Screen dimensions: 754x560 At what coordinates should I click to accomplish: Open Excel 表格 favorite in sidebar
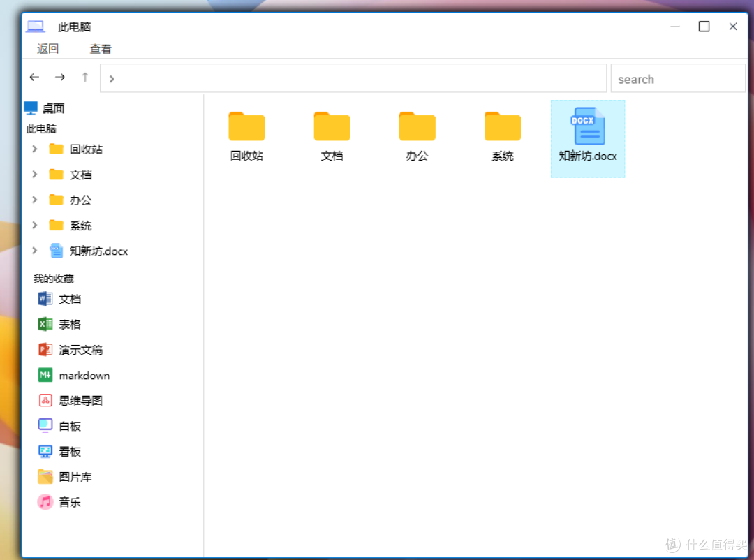(59, 325)
